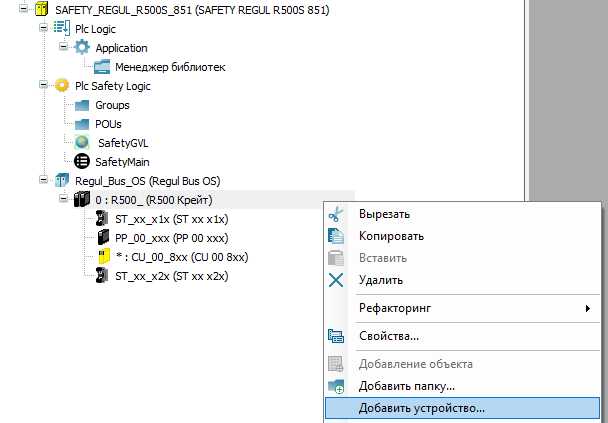Click the Application gear icon
This screenshot has width=608, height=423.
(82, 48)
